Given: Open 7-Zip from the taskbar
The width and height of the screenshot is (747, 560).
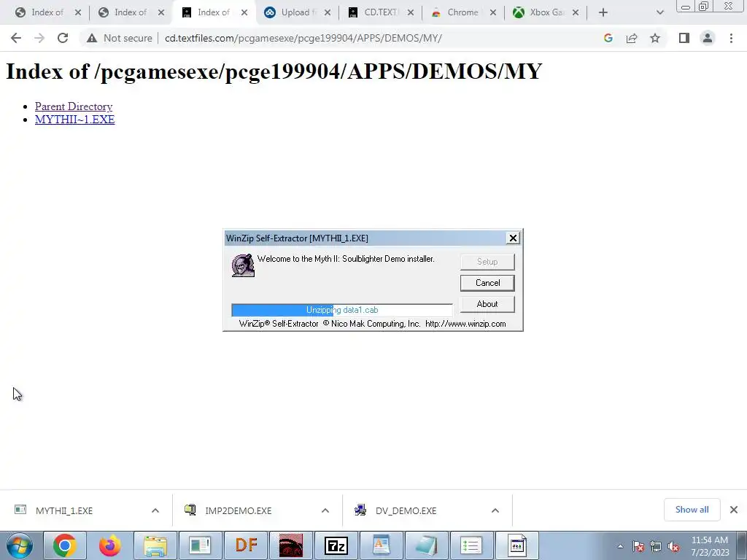Looking at the screenshot, I should point(336,545).
